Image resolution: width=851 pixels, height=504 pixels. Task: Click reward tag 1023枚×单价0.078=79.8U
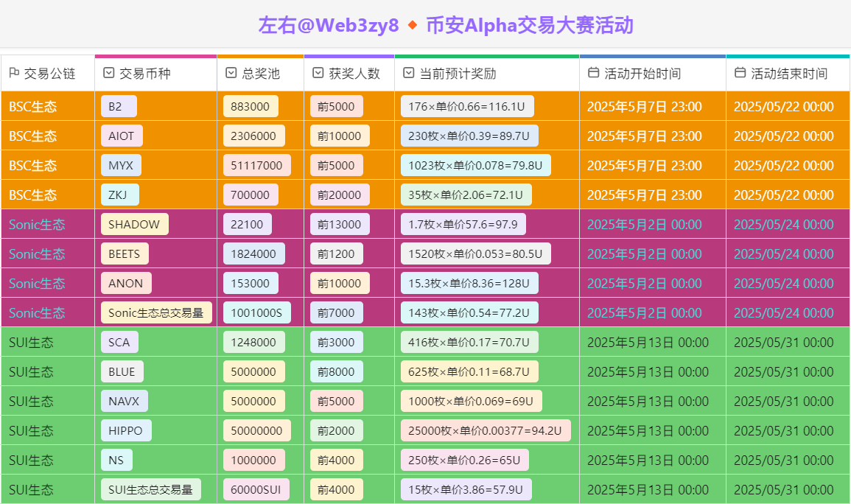[x=476, y=166]
